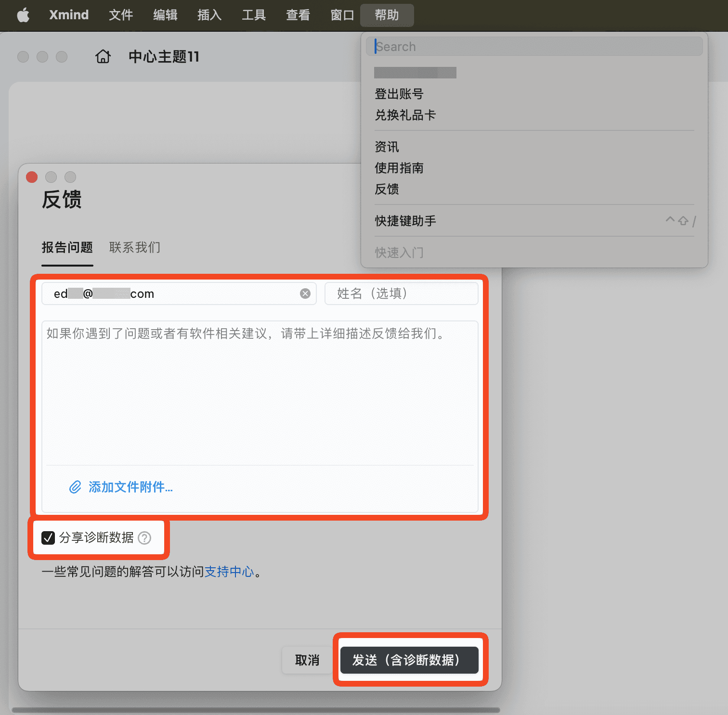Click the horizontal scrollbar at window bottom
The width and height of the screenshot is (728, 715).
pos(256,710)
